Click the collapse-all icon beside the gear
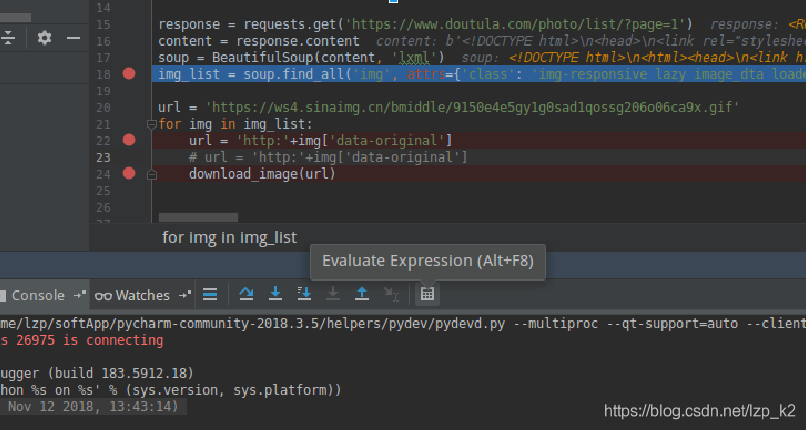The image size is (806, 430). (x=8, y=38)
